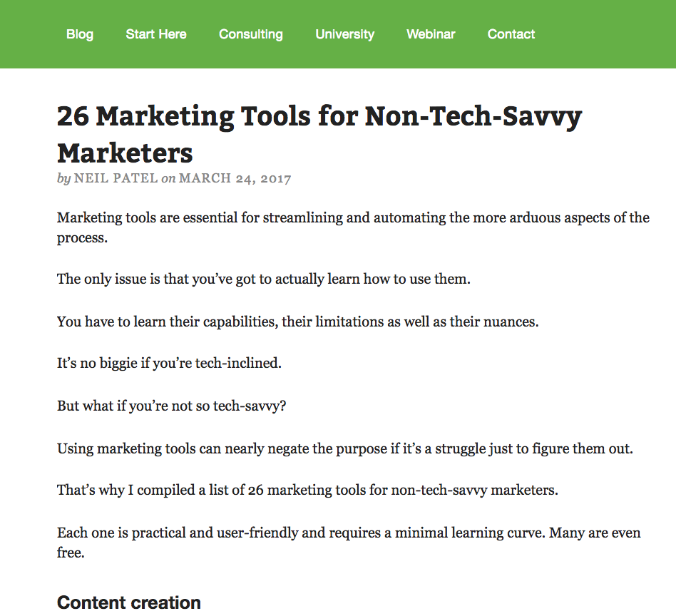Click the paragraph starting 'Marketing tools are essential'
676x616 pixels.
[x=353, y=227]
